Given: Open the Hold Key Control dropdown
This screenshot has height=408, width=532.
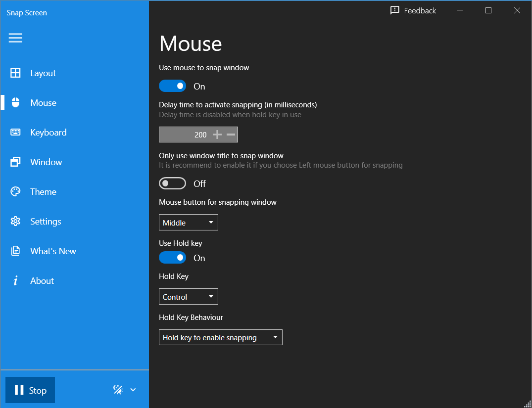Looking at the screenshot, I should 189,297.
